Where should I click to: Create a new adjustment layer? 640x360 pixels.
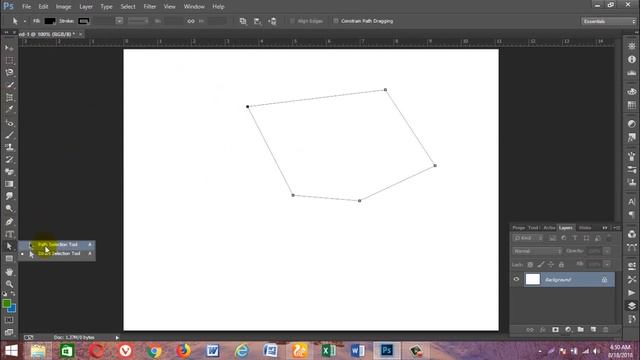pyautogui.click(x=568, y=329)
